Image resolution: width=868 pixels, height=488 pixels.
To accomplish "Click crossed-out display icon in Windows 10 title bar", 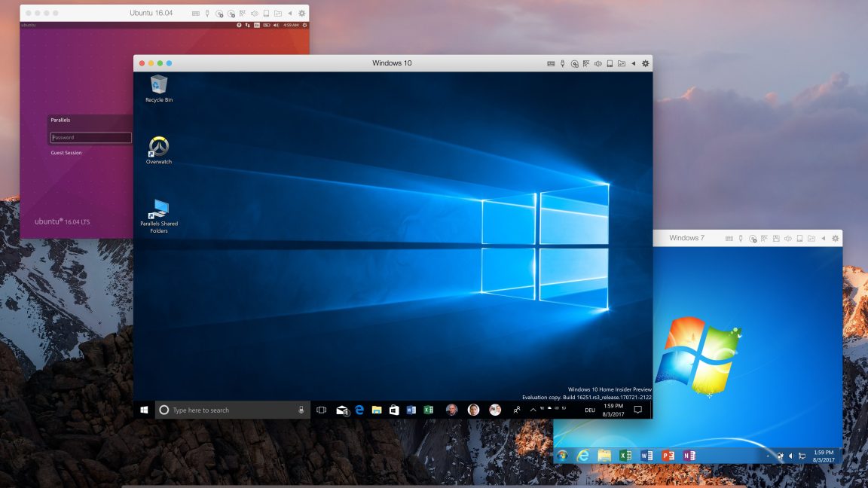I will tap(586, 63).
